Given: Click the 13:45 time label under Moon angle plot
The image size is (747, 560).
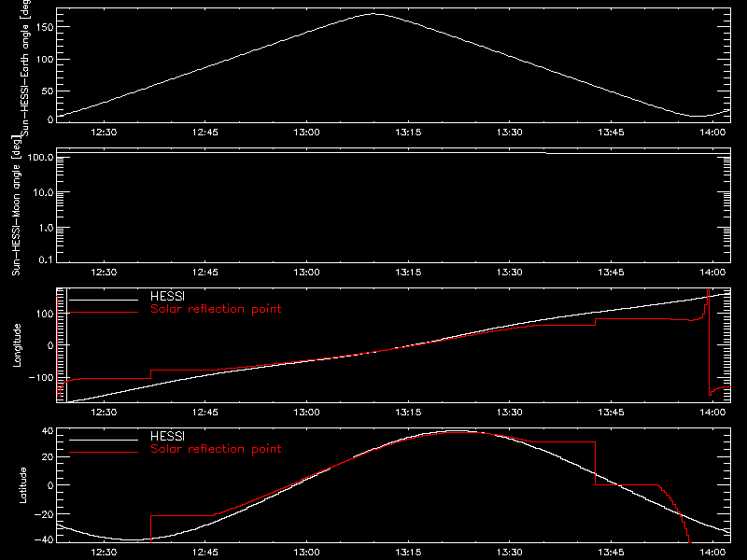Looking at the screenshot, I should pos(612,273).
